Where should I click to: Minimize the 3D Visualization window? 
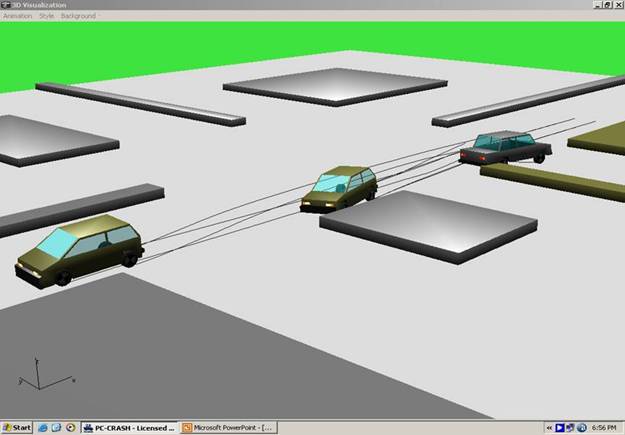[597, 5]
